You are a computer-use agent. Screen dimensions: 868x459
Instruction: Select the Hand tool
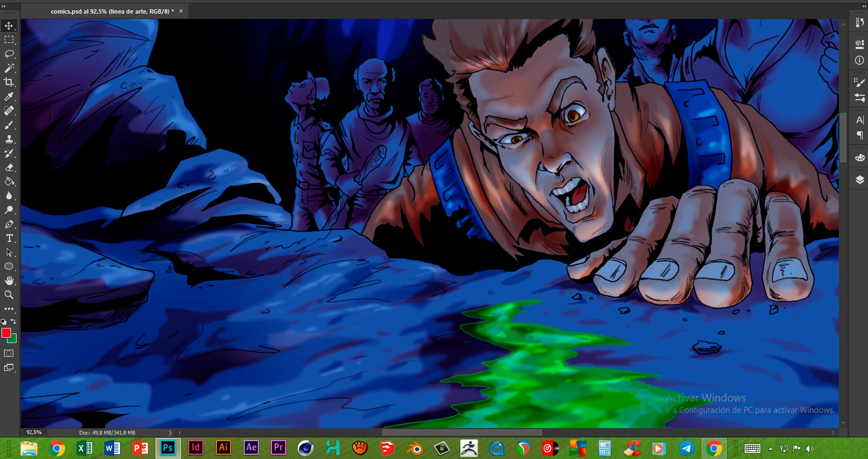click(9, 281)
